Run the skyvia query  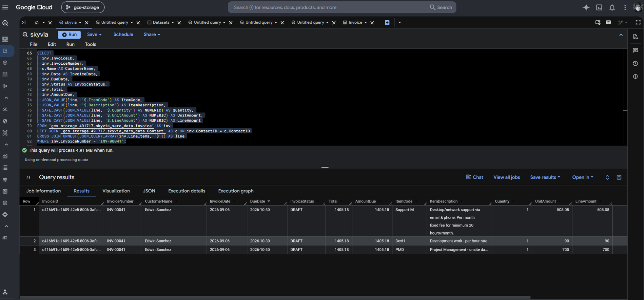69,34
